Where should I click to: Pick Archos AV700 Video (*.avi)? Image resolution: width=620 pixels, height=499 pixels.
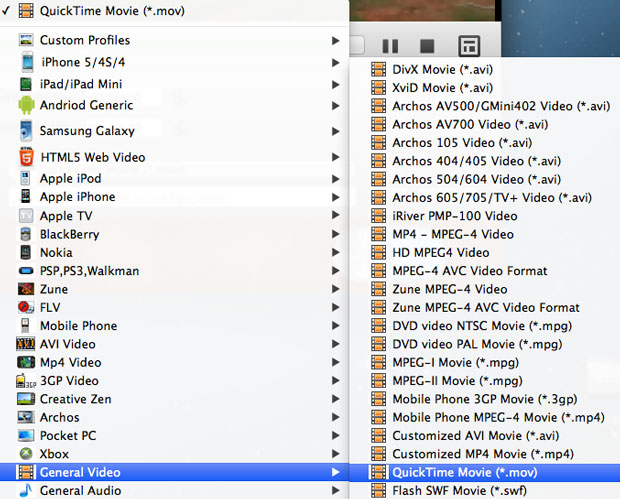tap(485, 125)
